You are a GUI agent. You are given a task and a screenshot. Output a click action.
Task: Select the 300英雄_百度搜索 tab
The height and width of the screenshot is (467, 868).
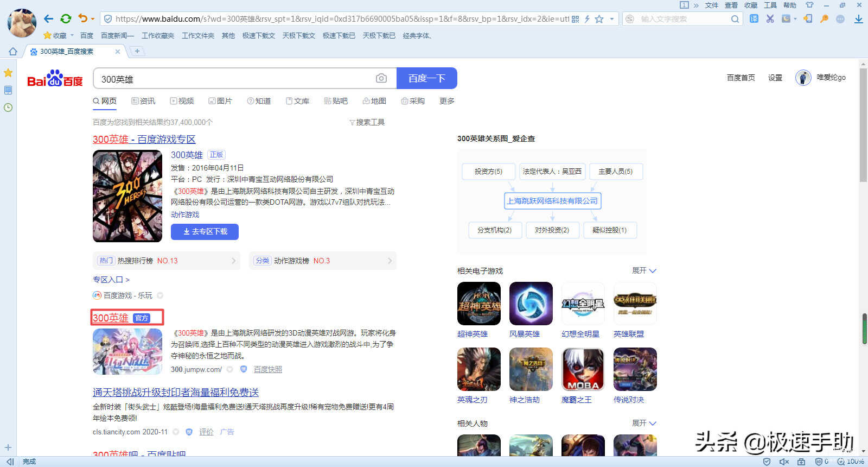tap(75, 52)
